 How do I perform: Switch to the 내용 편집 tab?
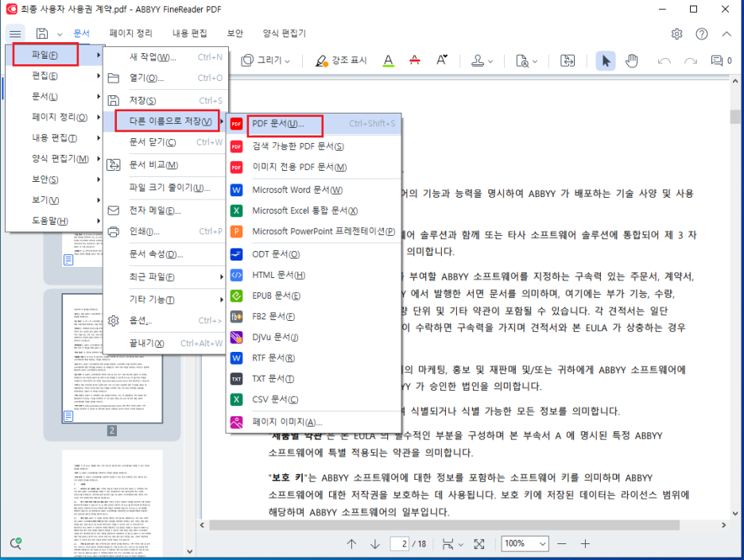189,33
